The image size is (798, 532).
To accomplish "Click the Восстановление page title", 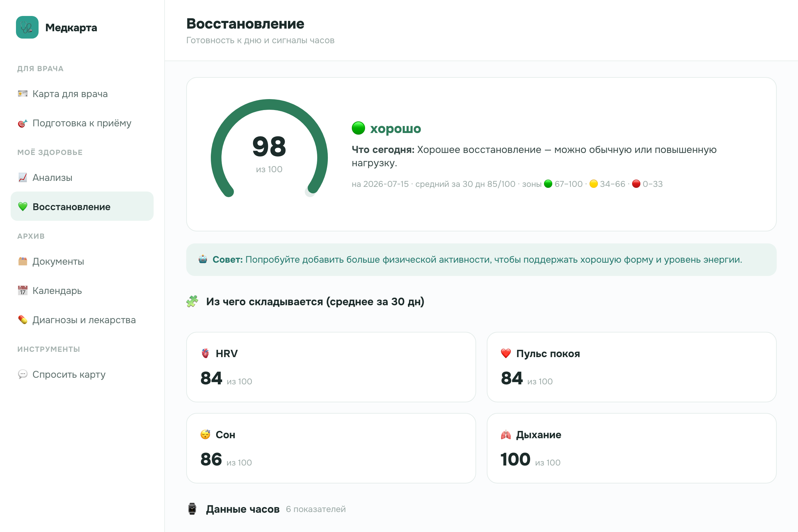I will click(245, 24).
